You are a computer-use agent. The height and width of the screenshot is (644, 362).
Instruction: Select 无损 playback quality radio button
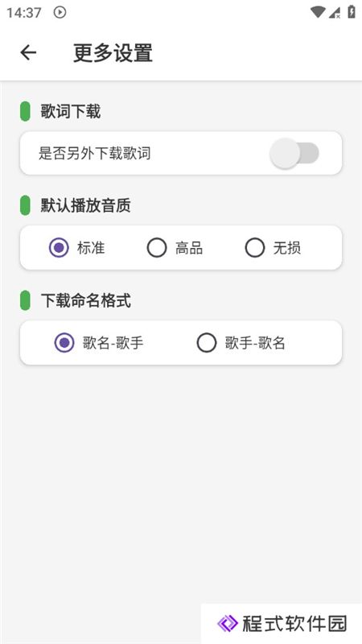[254, 248]
